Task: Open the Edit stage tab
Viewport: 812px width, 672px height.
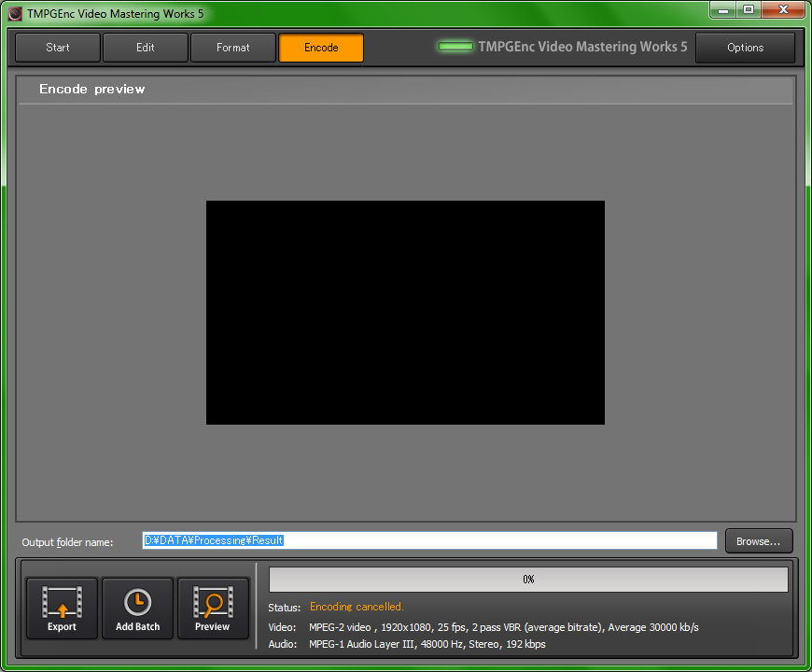Action: click(x=145, y=48)
